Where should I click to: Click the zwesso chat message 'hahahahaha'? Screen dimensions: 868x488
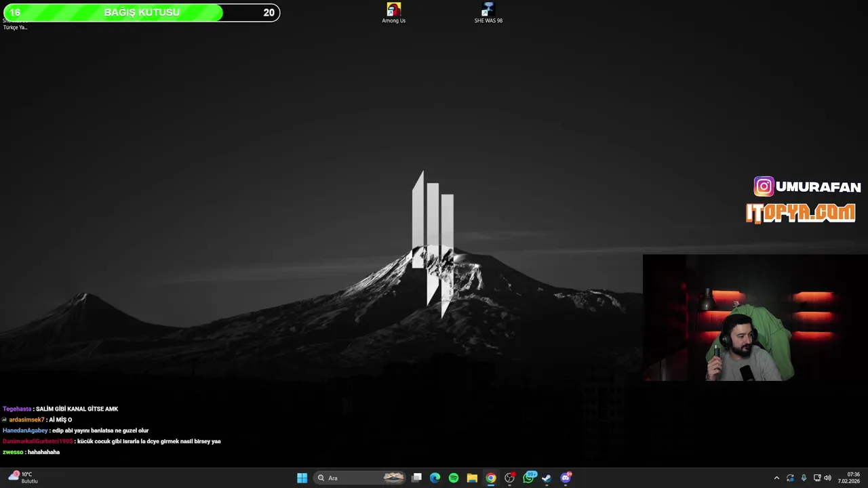[31, 452]
